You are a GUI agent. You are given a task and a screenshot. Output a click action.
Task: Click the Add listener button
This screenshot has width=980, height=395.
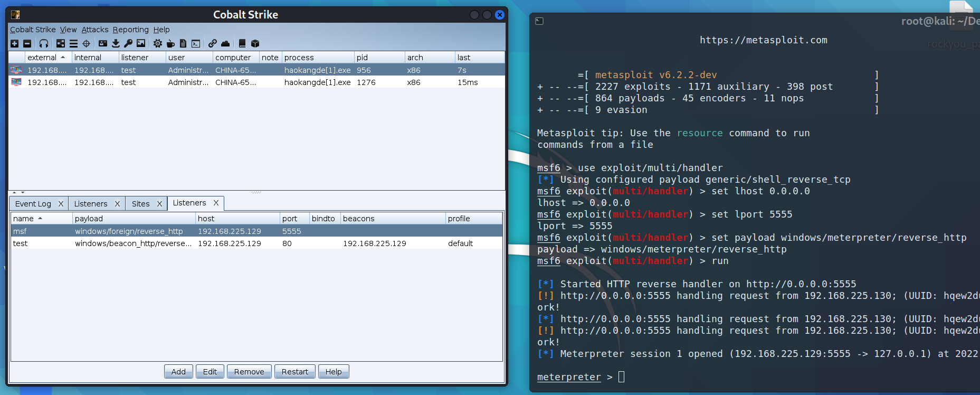click(178, 372)
